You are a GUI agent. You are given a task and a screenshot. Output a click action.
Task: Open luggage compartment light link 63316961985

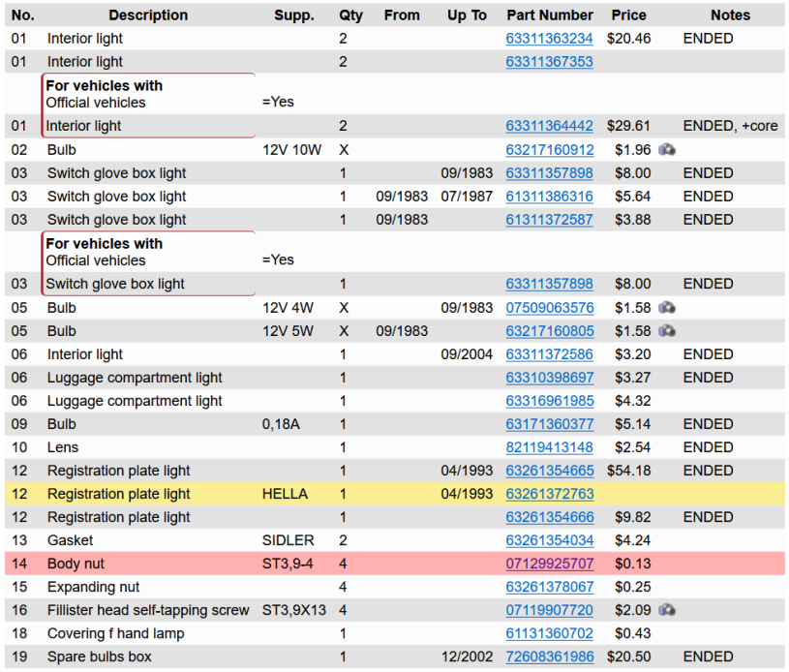click(549, 401)
